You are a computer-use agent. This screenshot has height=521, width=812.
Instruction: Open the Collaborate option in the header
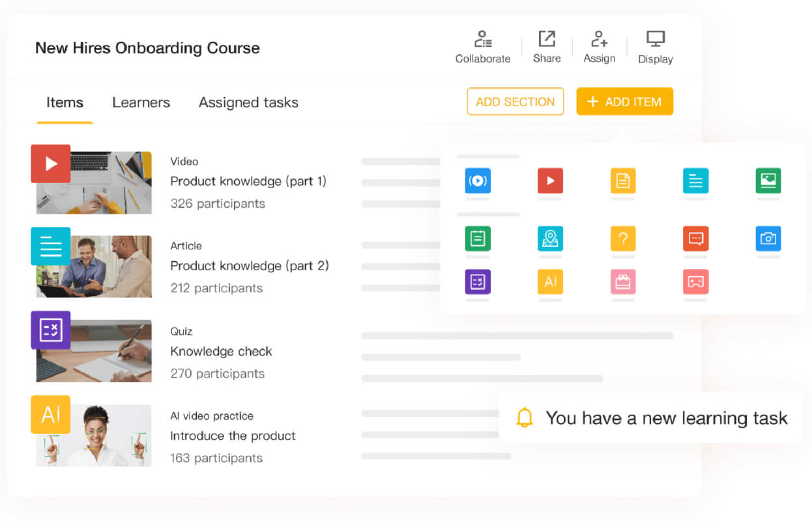point(483,48)
